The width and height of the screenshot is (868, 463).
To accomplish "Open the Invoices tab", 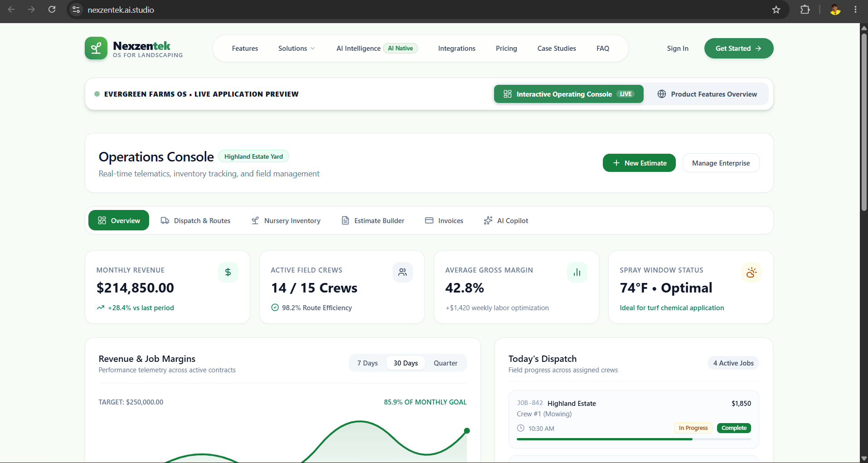I will pyautogui.click(x=444, y=220).
